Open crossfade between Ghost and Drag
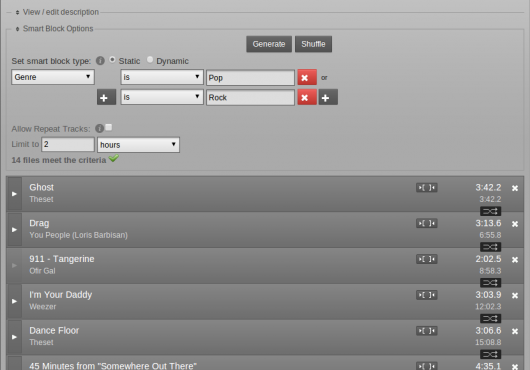Image resolution: width=530 pixels, height=370 pixels. [490, 212]
